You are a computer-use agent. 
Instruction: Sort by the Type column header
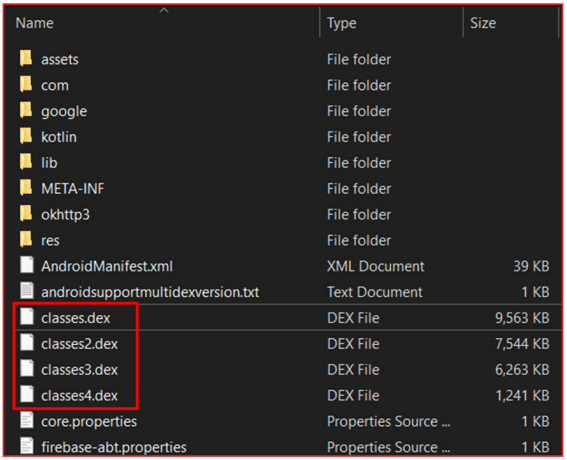click(342, 23)
